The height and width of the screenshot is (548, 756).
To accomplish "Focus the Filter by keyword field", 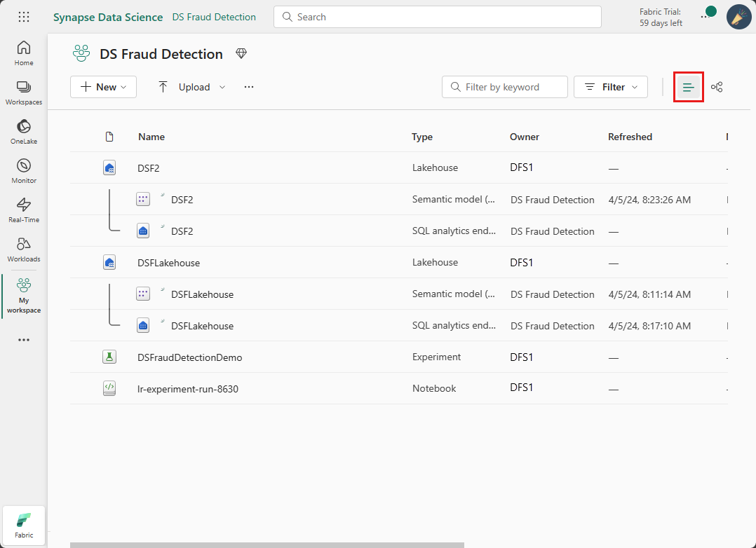I will (504, 87).
